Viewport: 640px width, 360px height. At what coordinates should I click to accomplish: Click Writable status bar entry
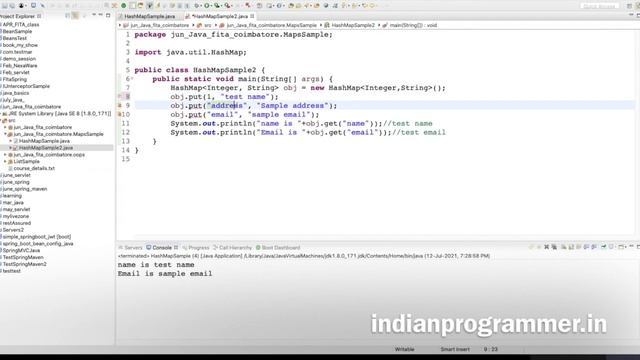click(404, 349)
